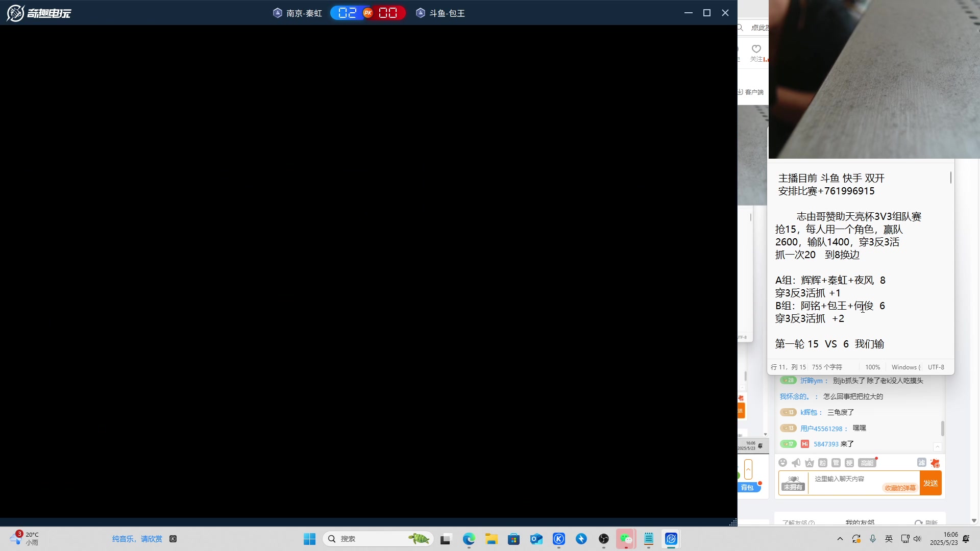Click the microphone icon in system tray
Image resolution: width=980 pixels, height=551 pixels.
click(873, 539)
